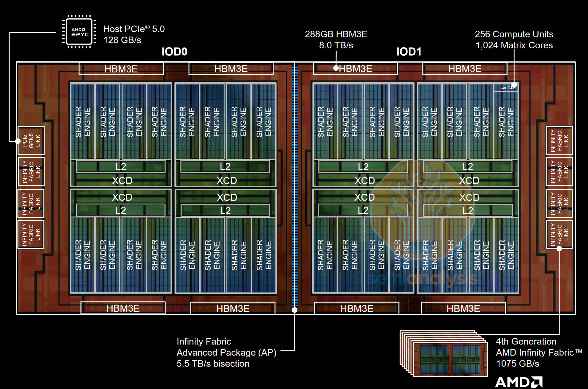This screenshot has height=389, width=588.
Task: Click the white dot at the 4x CU callout
Action: [514, 85]
